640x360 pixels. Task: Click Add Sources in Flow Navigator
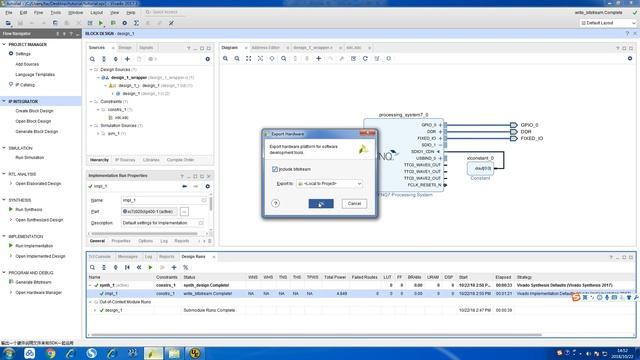[27, 64]
